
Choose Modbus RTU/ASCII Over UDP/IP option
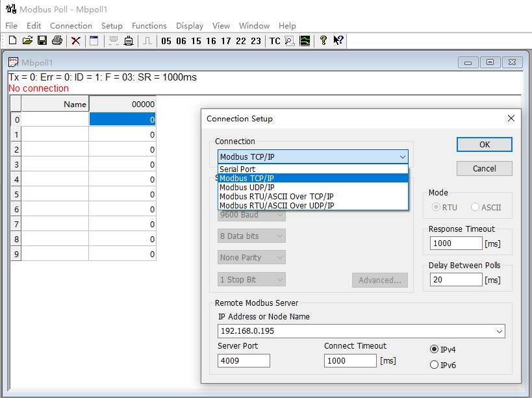coord(313,205)
